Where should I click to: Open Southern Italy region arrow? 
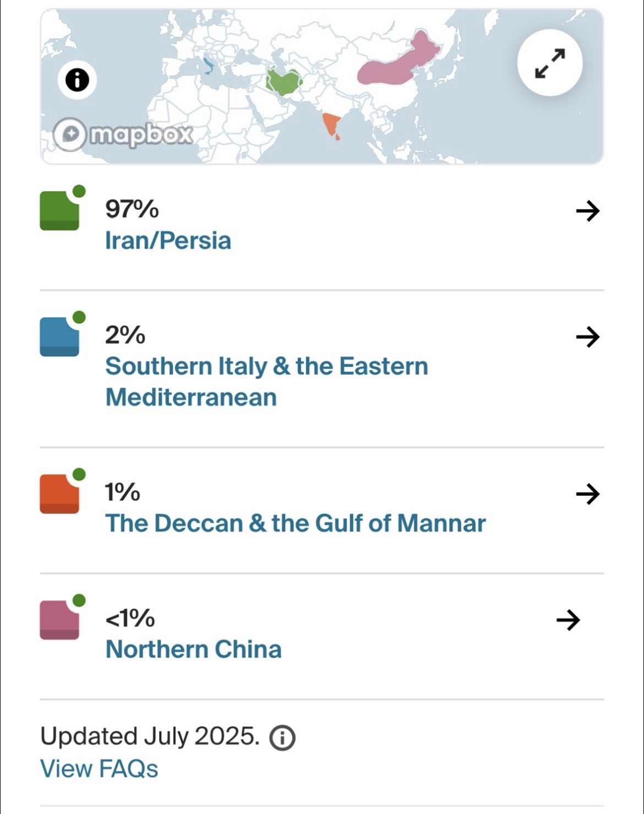tap(587, 337)
